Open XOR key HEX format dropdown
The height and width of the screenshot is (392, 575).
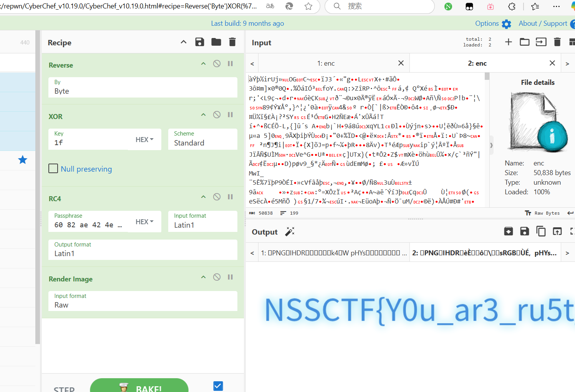pos(144,139)
